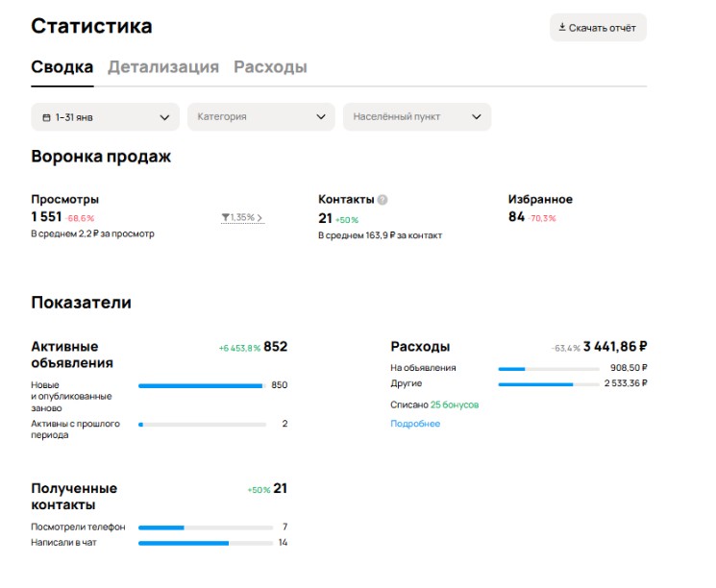Click the 908,50 ₽ amount
This screenshot has height=588, width=716.
pyautogui.click(x=629, y=367)
